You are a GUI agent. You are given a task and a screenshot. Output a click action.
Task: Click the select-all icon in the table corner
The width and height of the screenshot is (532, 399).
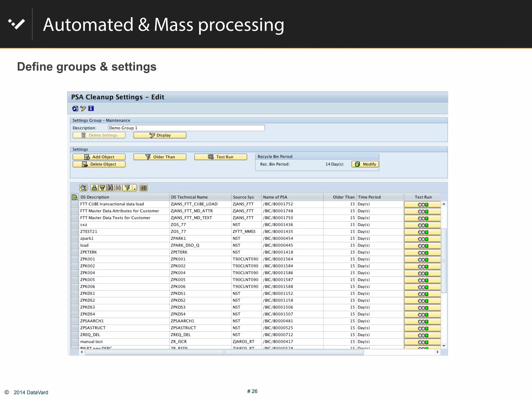click(x=75, y=197)
